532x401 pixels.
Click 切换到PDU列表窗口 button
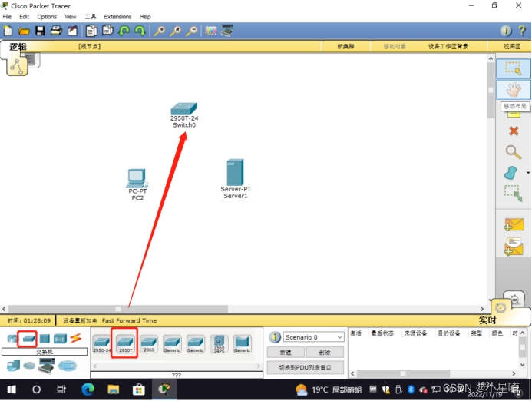point(305,367)
